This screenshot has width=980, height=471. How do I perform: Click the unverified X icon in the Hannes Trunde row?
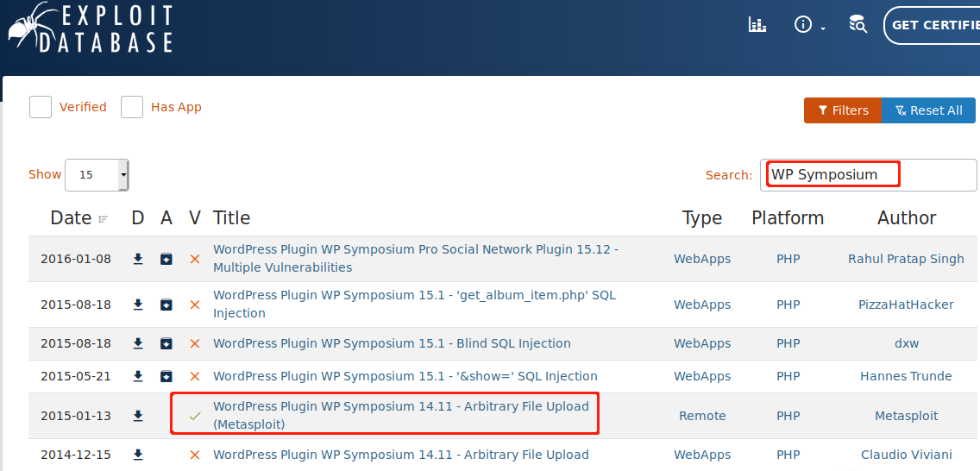pos(195,376)
